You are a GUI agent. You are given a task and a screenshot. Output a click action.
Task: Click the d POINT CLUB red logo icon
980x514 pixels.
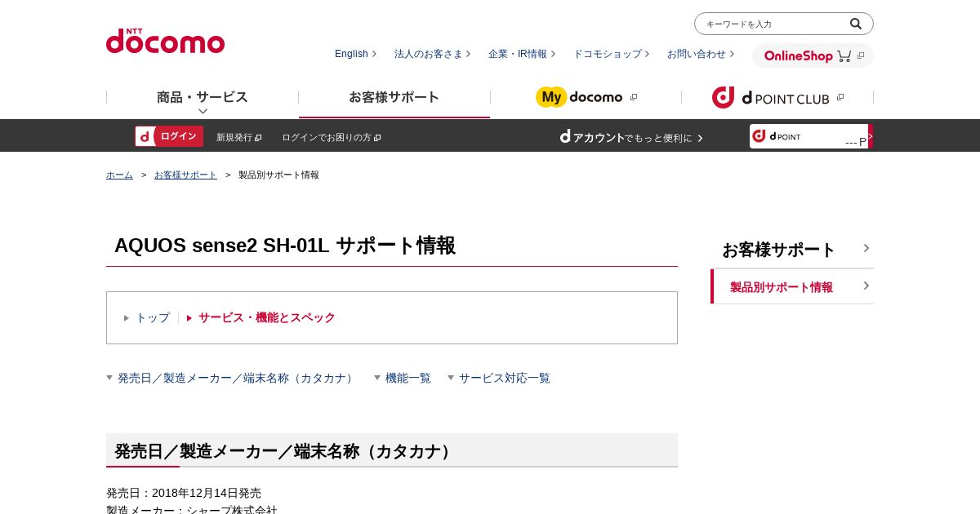click(x=724, y=97)
